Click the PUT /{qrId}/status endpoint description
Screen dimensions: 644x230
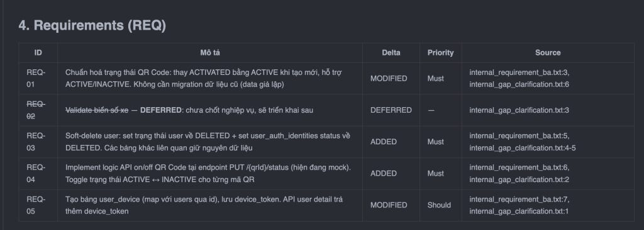coord(208,174)
